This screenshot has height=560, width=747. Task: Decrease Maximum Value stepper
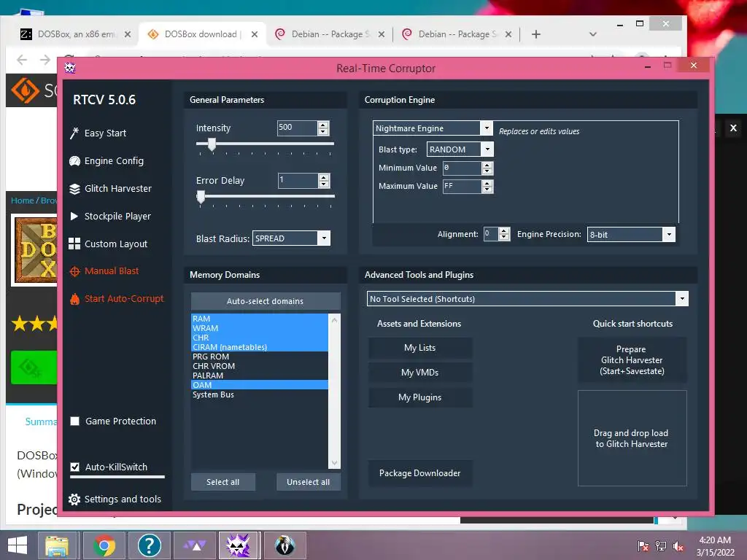(x=487, y=190)
